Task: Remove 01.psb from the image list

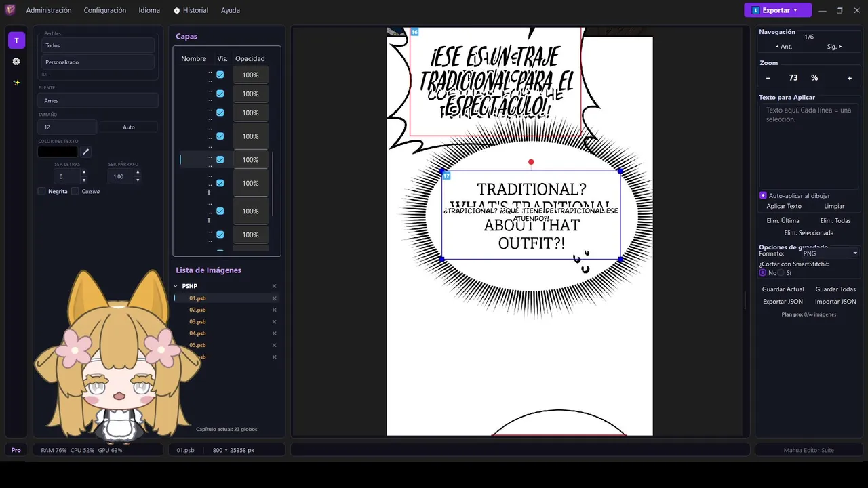Action: pos(275,298)
